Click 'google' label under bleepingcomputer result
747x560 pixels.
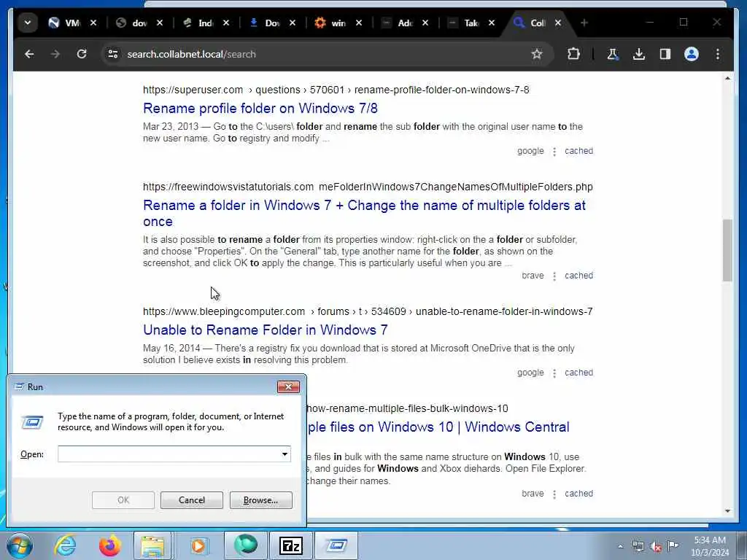coord(530,373)
